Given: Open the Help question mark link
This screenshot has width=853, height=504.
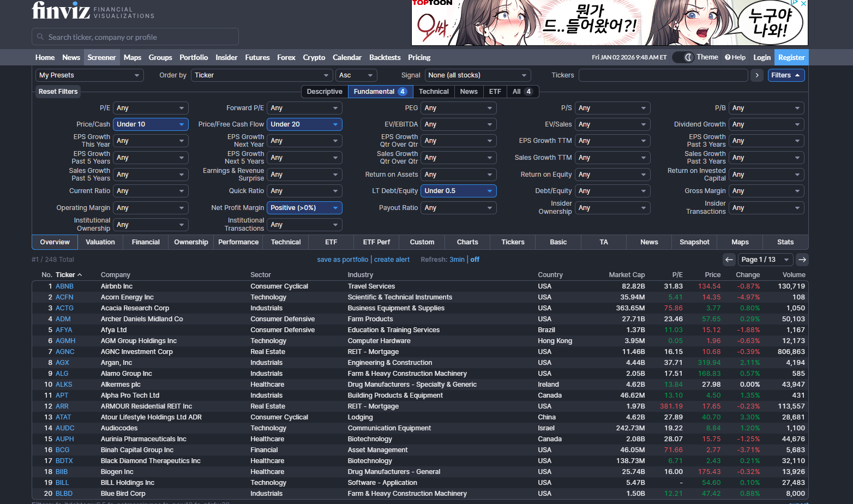Looking at the screenshot, I should [x=735, y=57].
